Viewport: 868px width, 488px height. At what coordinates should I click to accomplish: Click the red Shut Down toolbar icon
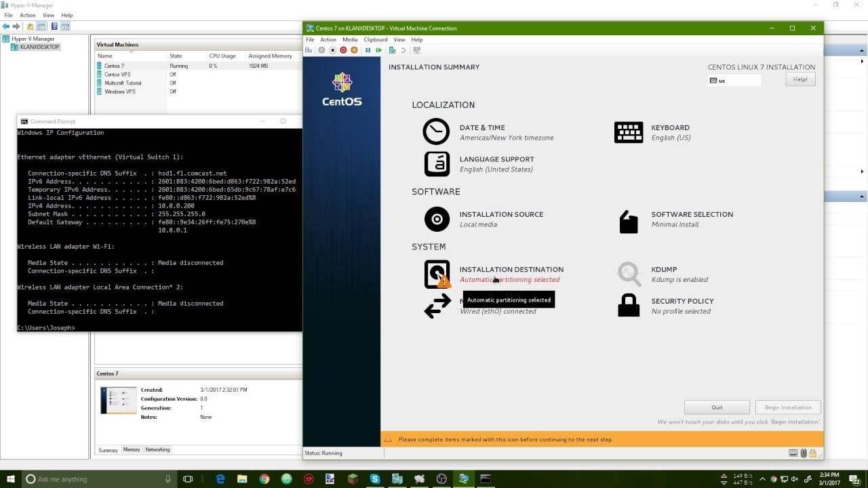coord(343,50)
